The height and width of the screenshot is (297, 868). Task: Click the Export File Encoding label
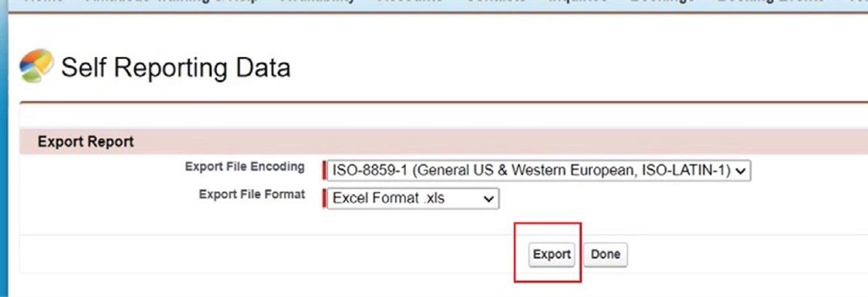point(245,167)
